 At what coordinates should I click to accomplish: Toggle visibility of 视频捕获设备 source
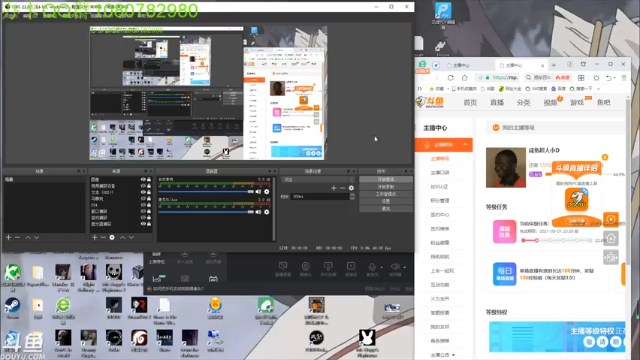(143, 186)
